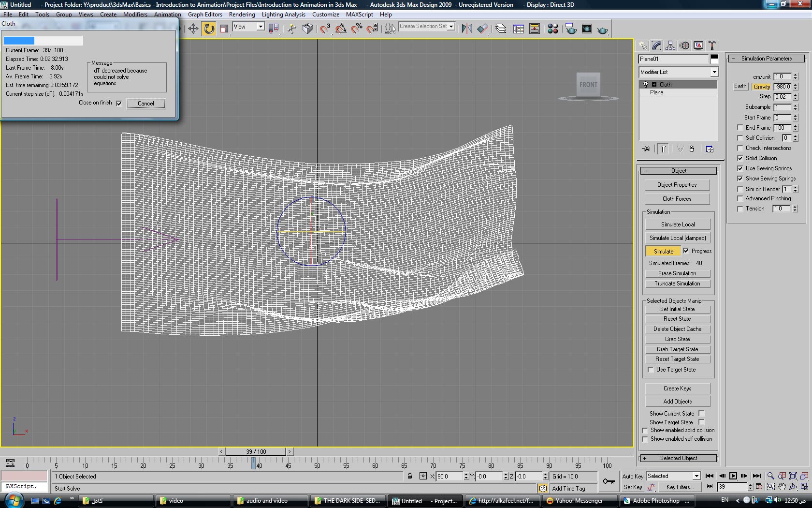Open the Material Editor icon
The height and width of the screenshot is (508, 812).
tap(553, 29)
